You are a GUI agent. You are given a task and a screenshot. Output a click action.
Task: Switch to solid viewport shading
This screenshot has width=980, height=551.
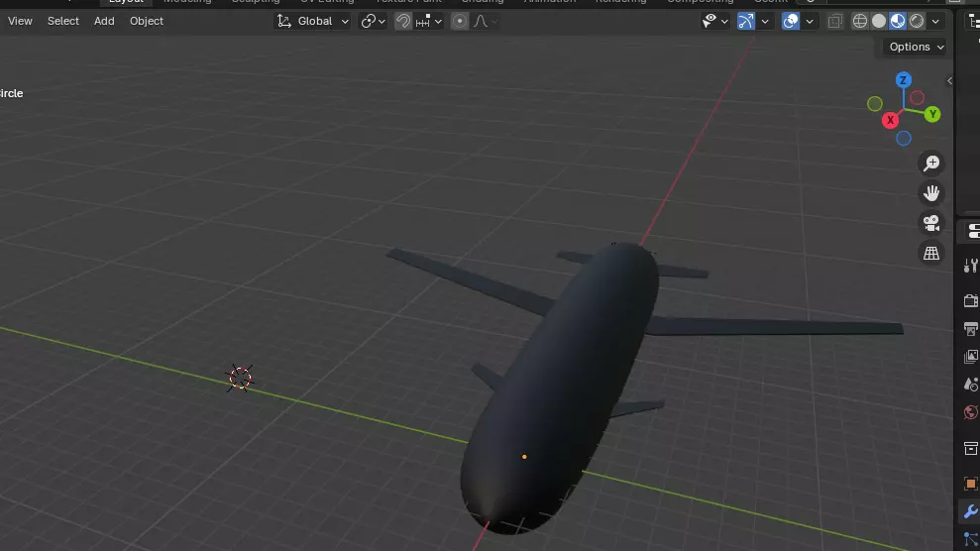click(x=879, y=21)
